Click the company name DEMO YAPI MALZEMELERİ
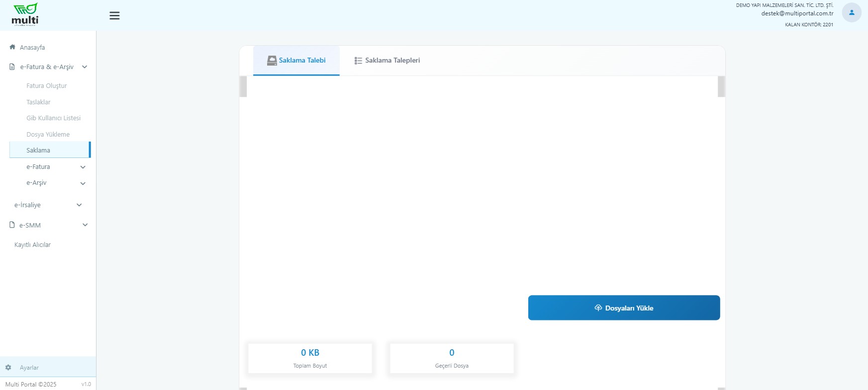Viewport: 868px width, 390px height. [784, 5]
